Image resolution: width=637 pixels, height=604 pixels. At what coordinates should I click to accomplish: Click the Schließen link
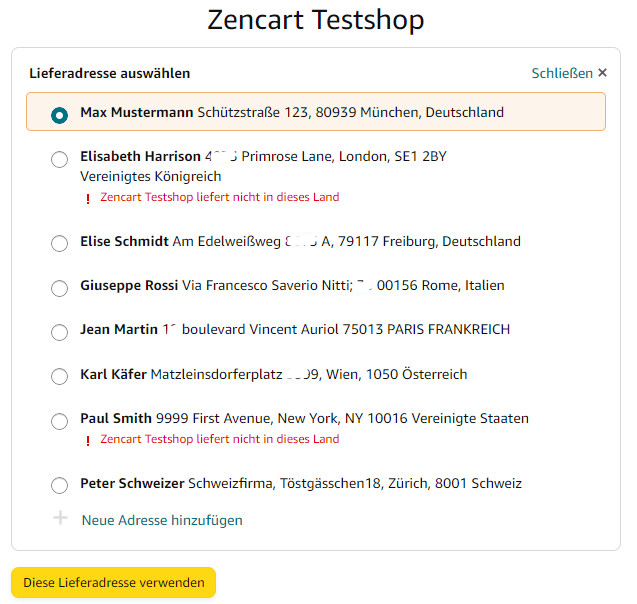pos(562,73)
